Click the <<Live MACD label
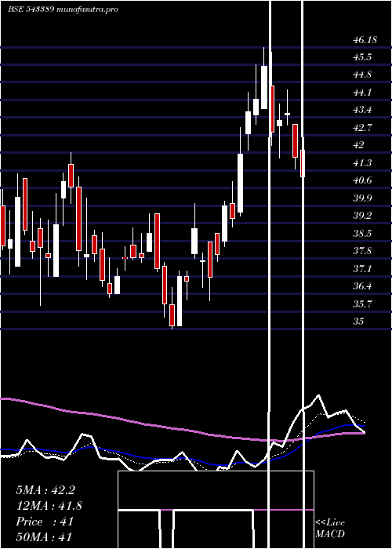392x549 pixels. coord(330,529)
